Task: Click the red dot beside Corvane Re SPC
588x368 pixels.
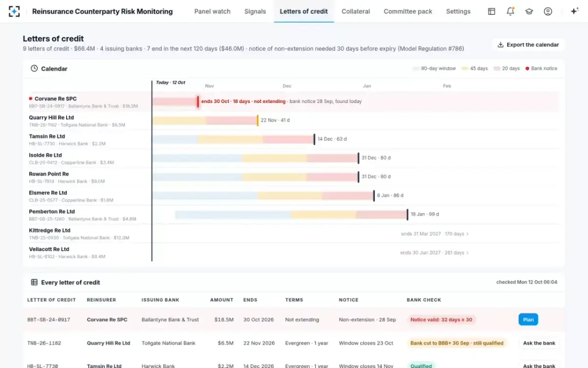Action: (30, 99)
